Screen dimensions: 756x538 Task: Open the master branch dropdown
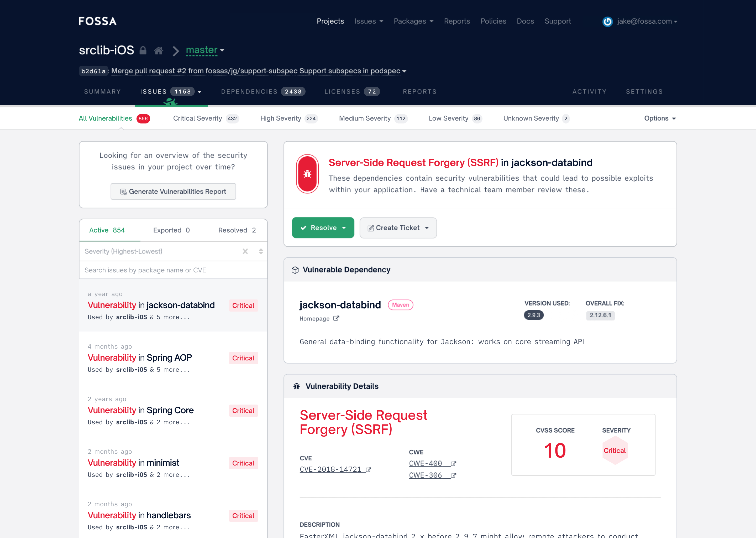tap(205, 50)
